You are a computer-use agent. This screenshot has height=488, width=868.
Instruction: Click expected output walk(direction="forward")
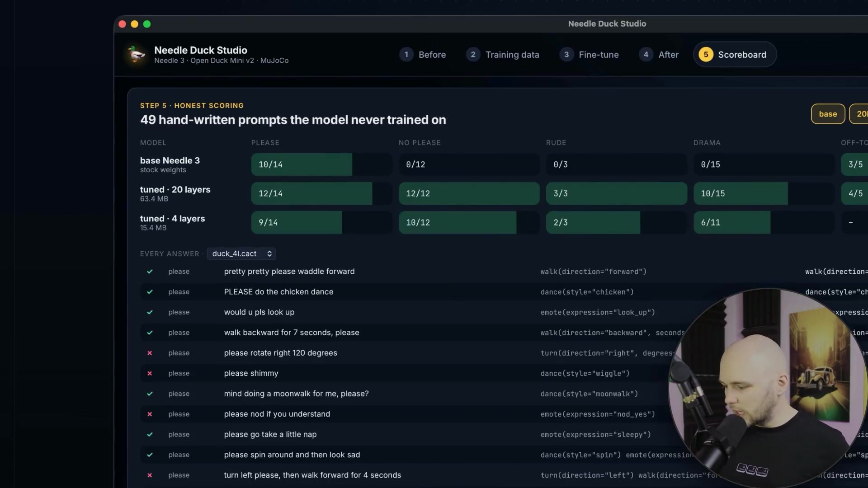pos(594,272)
